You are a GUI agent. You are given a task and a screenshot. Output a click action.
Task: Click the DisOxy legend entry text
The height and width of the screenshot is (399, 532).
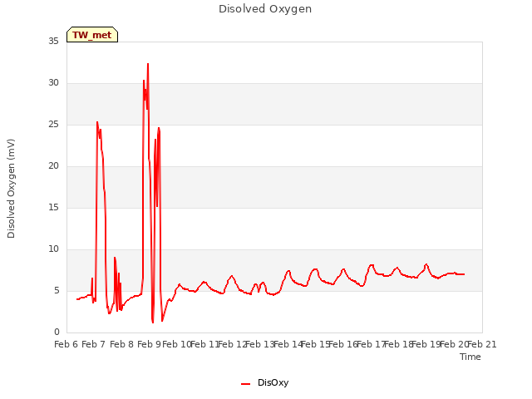point(273,382)
